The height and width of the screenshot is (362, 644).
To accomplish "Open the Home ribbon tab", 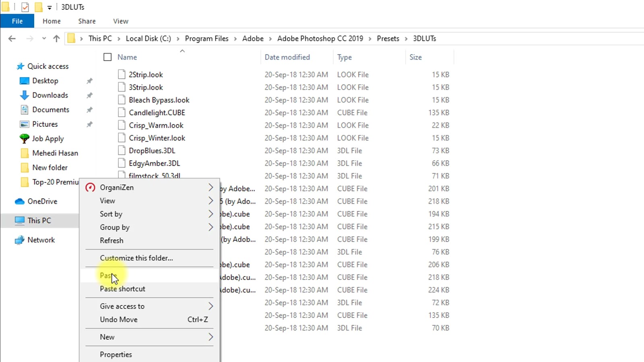I will click(52, 21).
